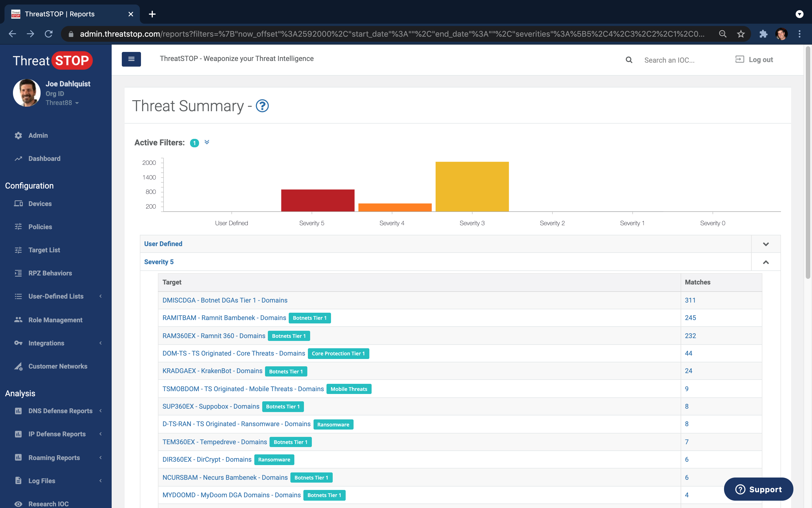Bookmark page with the star icon
The image size is (812, 508).
(741, 34)
